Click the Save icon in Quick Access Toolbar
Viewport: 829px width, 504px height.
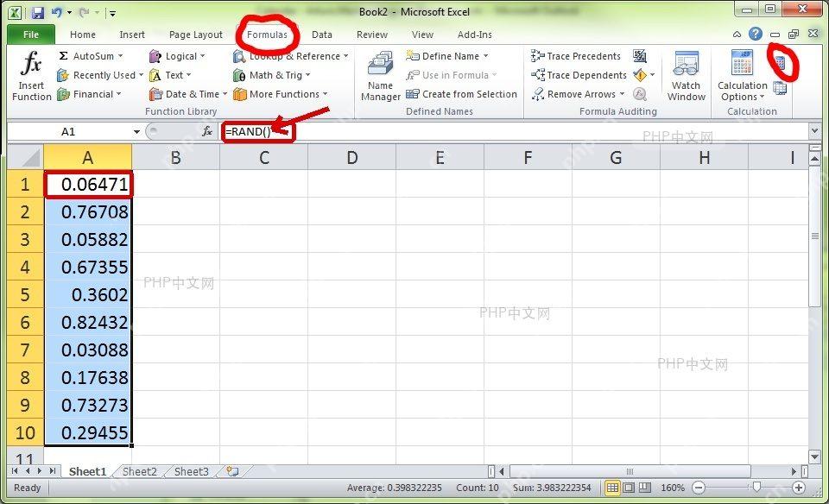37,12
